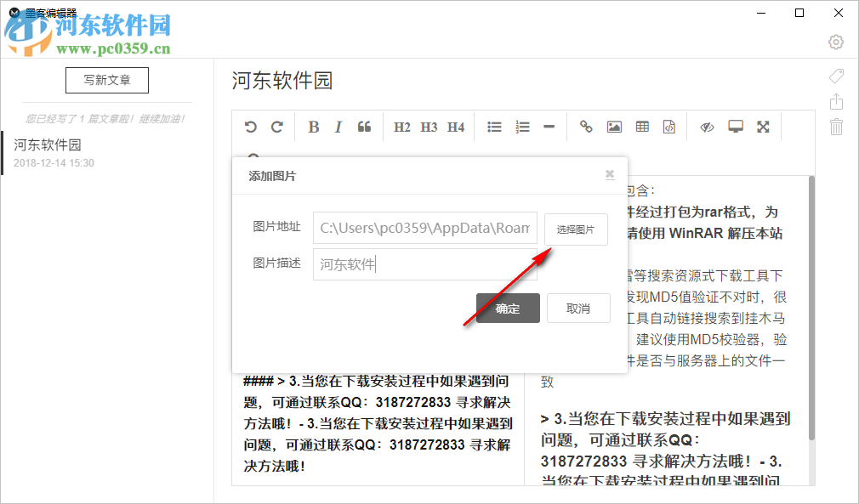859x504 pixels.
Task: Apply H2 heading formatting
Action: 401,126
